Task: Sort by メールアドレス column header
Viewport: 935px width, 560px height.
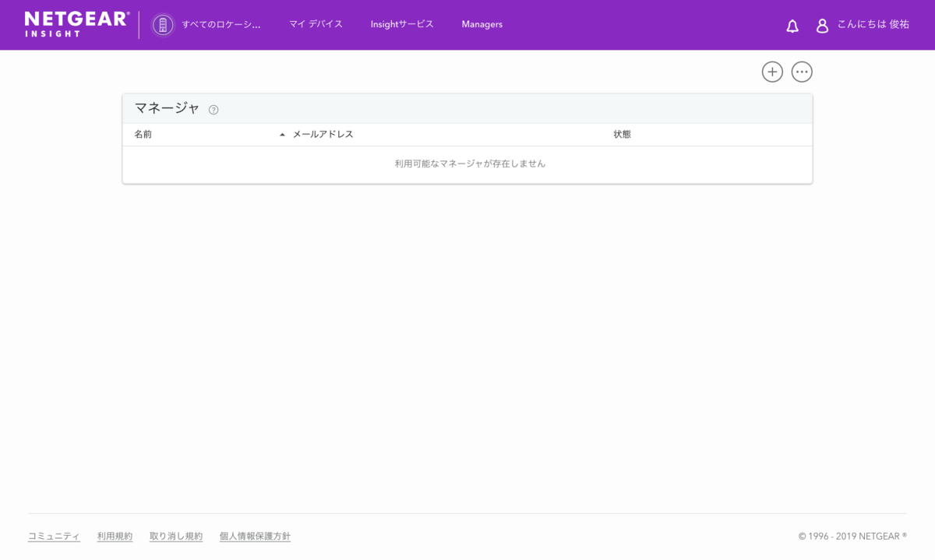Action: [x=323, y=135]
